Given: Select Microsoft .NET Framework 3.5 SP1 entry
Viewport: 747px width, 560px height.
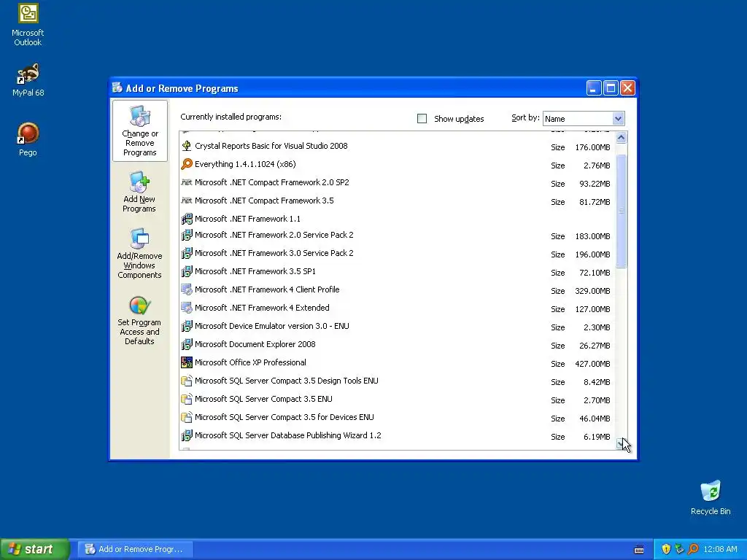Looking at the screenshot, I should (x=398, y=271).
